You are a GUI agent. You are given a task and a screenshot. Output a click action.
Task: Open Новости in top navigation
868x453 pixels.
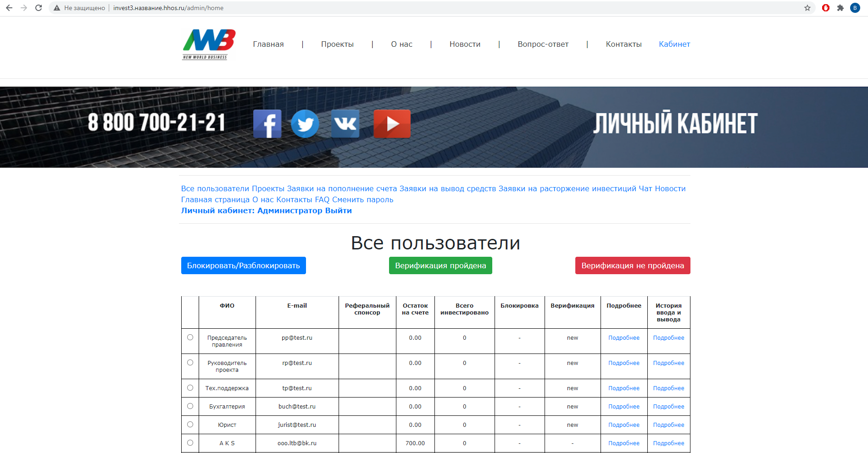(465, 44)
